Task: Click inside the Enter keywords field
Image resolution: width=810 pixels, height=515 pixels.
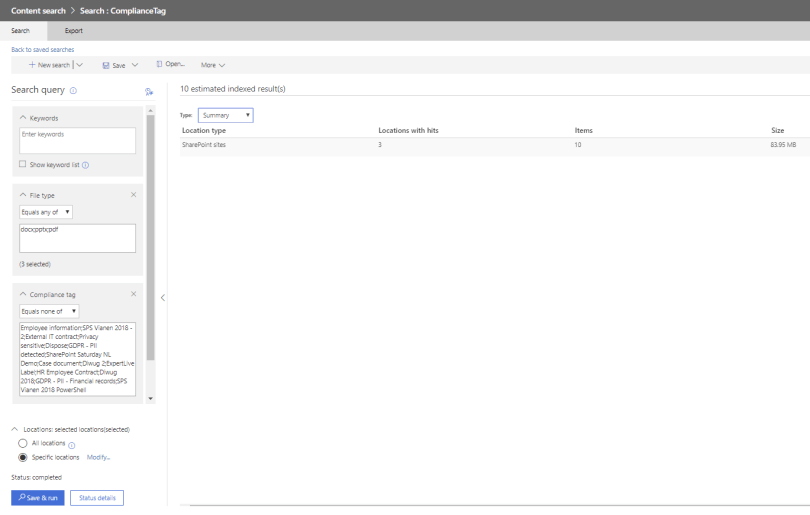Action: 77,140
